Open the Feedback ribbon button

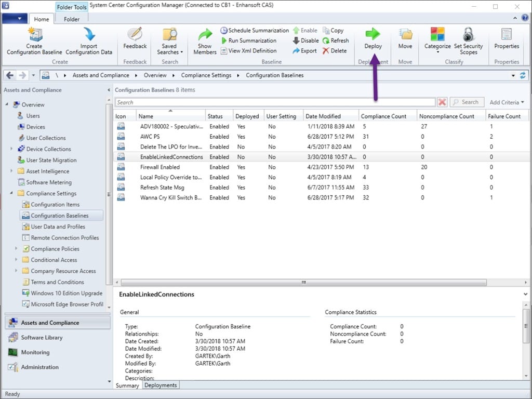(135, 38)
